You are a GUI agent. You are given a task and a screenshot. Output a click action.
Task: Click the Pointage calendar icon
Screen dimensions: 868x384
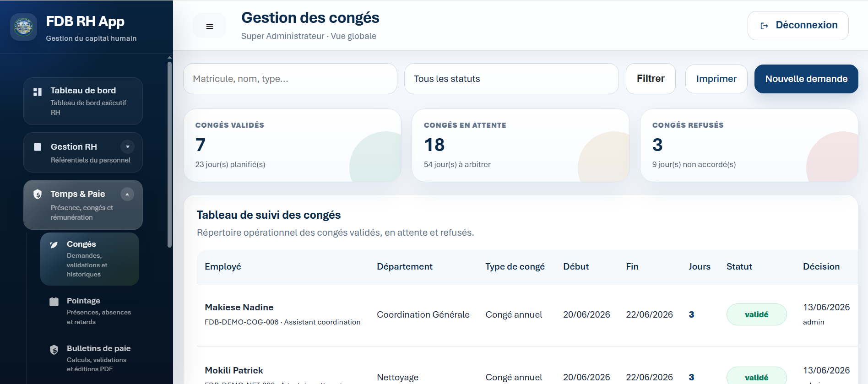[x=54, y=301]
